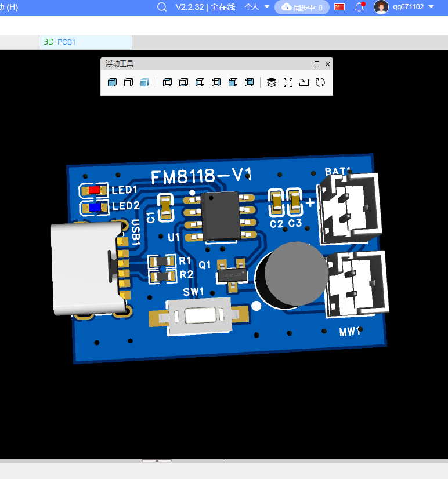Switch to left view cube icon
Image resolution: width=448 pixels, height=479 pixels.
pos(200,82)
